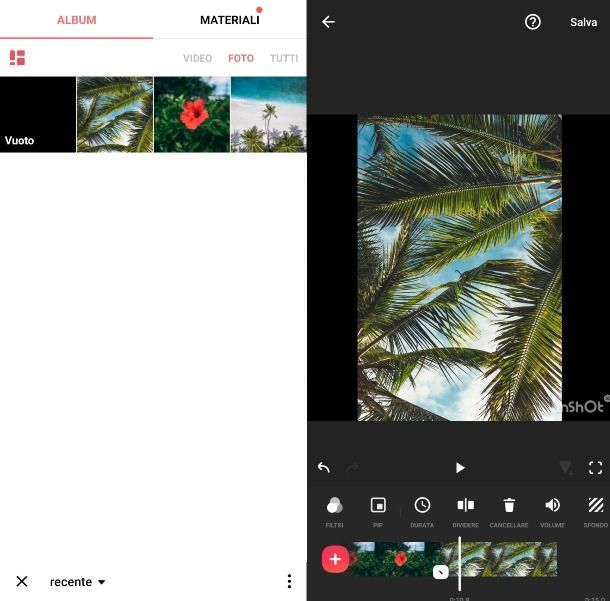Tap CANCELLARE trash icon
610x601 pixels.
(509, 512)
